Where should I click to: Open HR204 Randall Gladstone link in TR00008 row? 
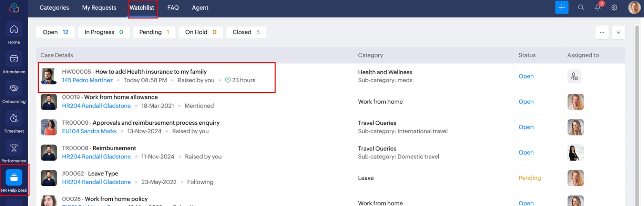(x=96, y=156)
